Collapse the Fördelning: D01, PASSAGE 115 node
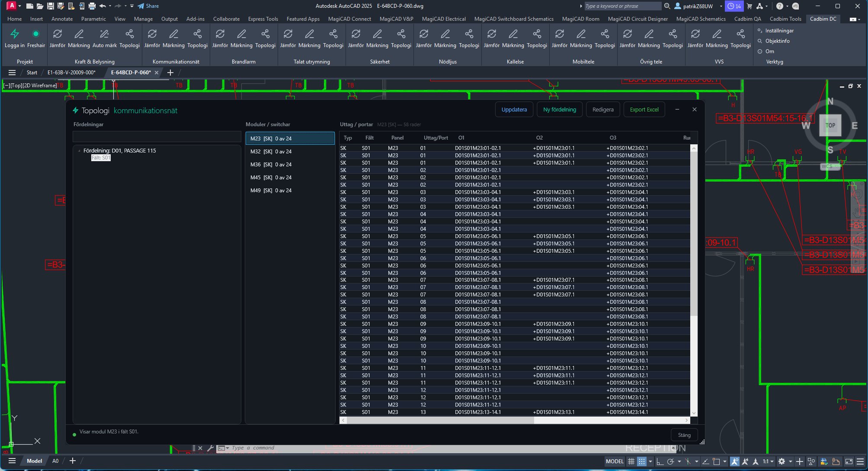Viewport: 868px width, 471px height. 79,150
